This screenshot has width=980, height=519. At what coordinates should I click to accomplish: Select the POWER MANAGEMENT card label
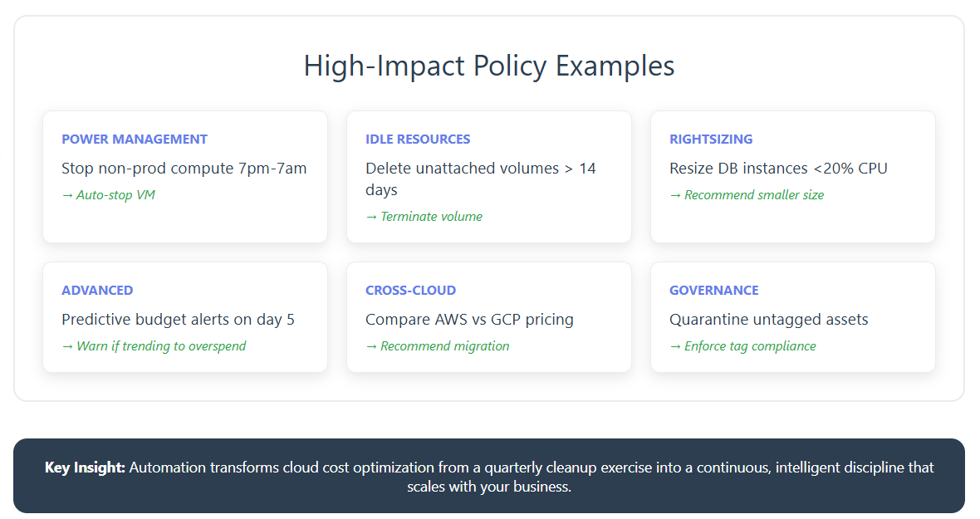pyautogui.click(x=135, y=140)
